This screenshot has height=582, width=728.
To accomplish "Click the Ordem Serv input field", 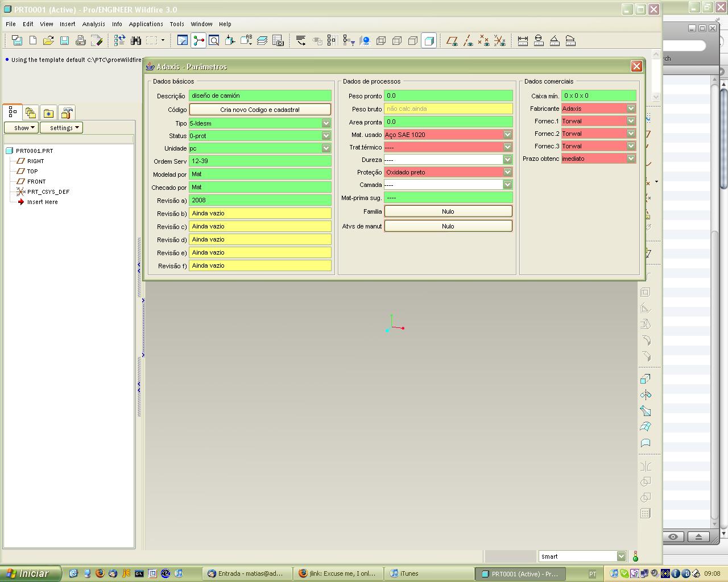I will (260, 161).
